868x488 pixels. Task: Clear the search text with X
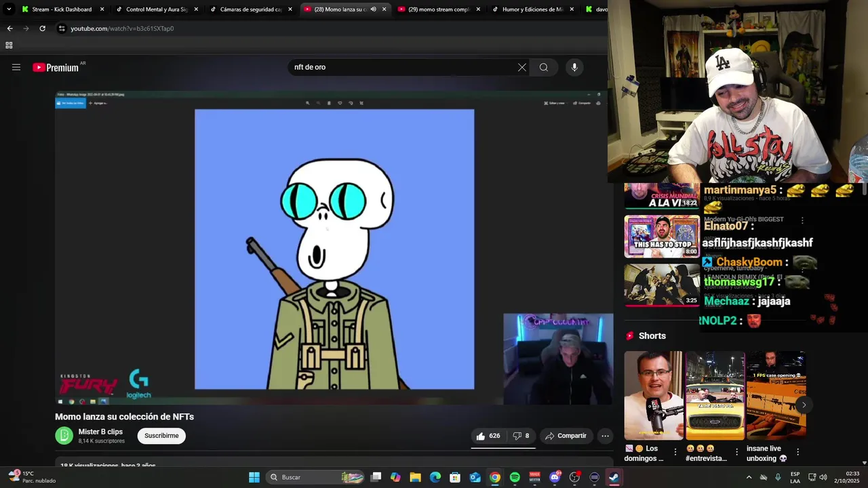click(521, 67)
